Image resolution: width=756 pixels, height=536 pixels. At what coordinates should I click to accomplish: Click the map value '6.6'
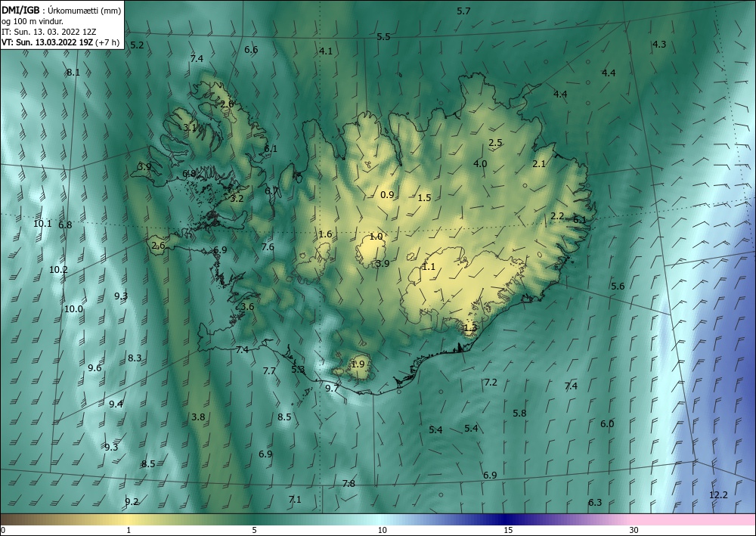point(251,50)
